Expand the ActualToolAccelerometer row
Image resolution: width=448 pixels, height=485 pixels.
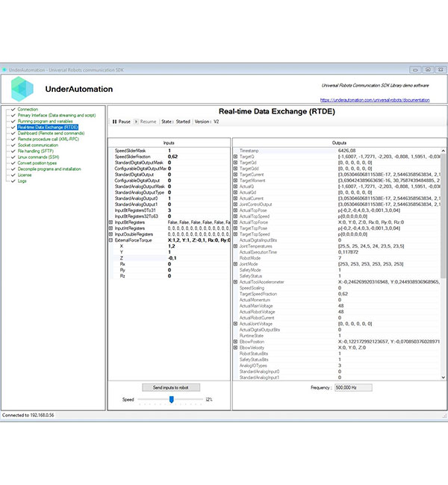click(x=236, y=282)
